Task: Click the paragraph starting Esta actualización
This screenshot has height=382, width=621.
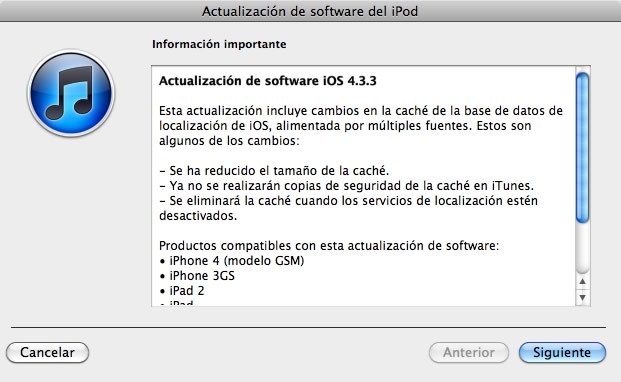Action: click(361, 125)
